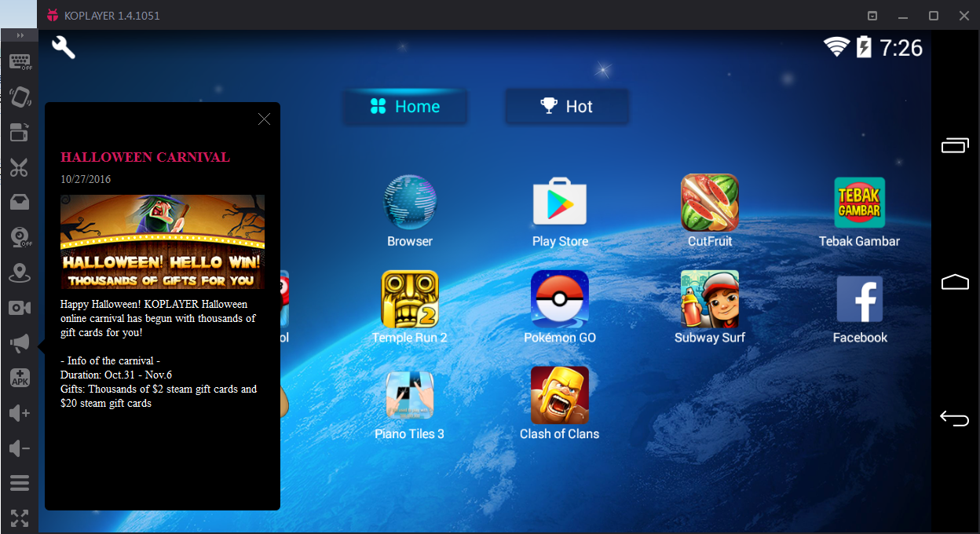The image size is (980, 534).
Task: Open the shared folder inbox icon
Action: [x=20, y=203]
